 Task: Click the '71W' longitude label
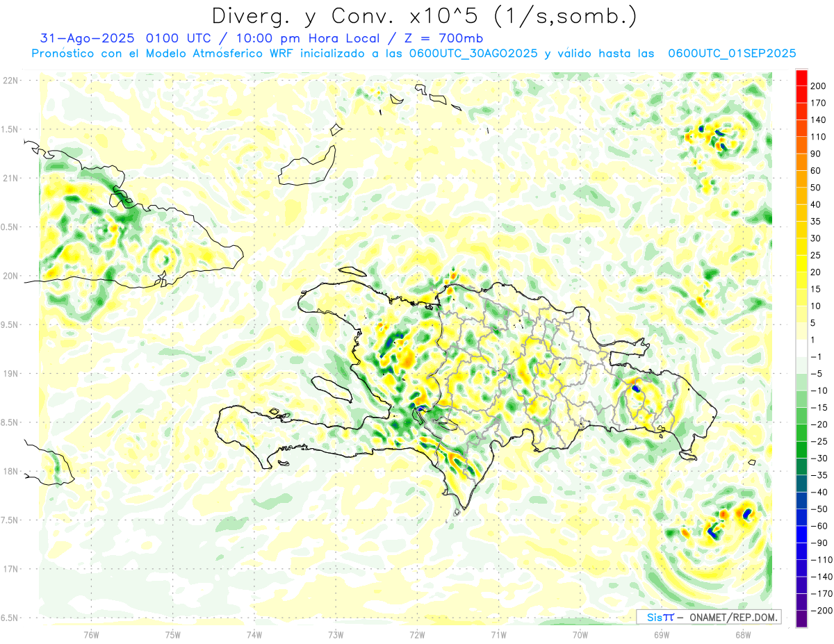coord(498,634)
